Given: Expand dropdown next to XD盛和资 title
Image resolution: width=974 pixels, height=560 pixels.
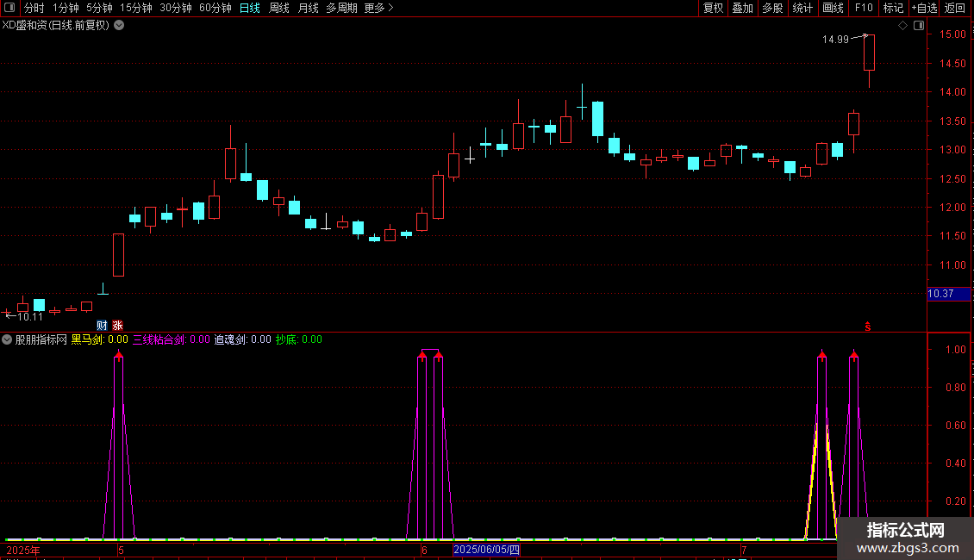Looking at the screenshot, I should (119, 26).
